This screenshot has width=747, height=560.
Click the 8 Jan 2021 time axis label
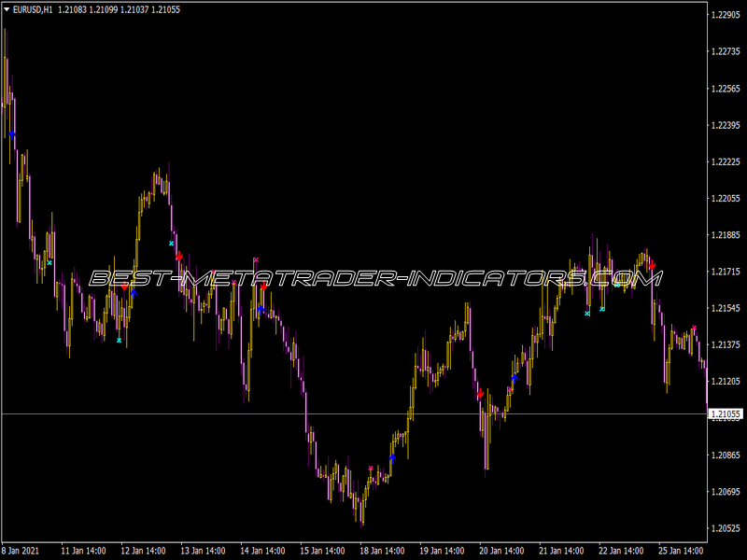click(21, 551)
